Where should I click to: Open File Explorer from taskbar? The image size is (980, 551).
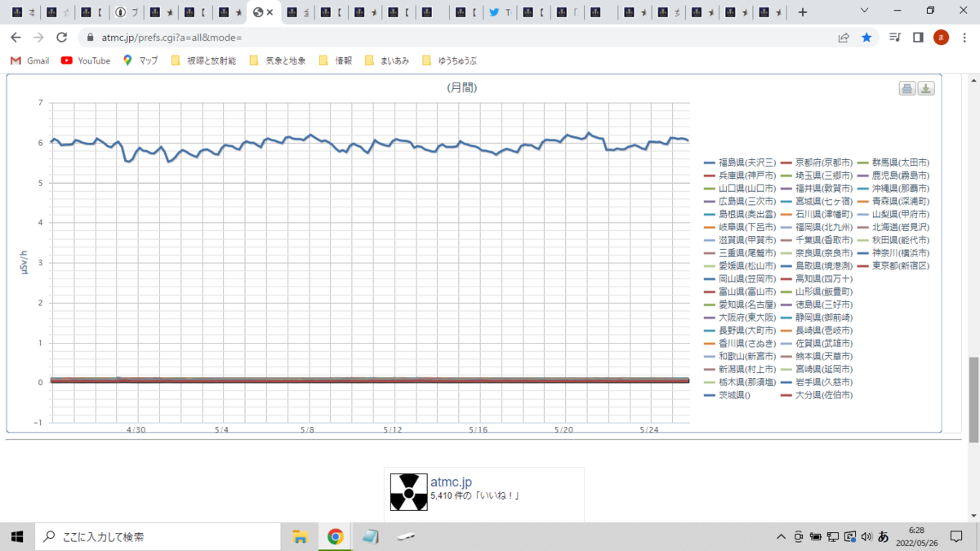(x=300, y=536)
